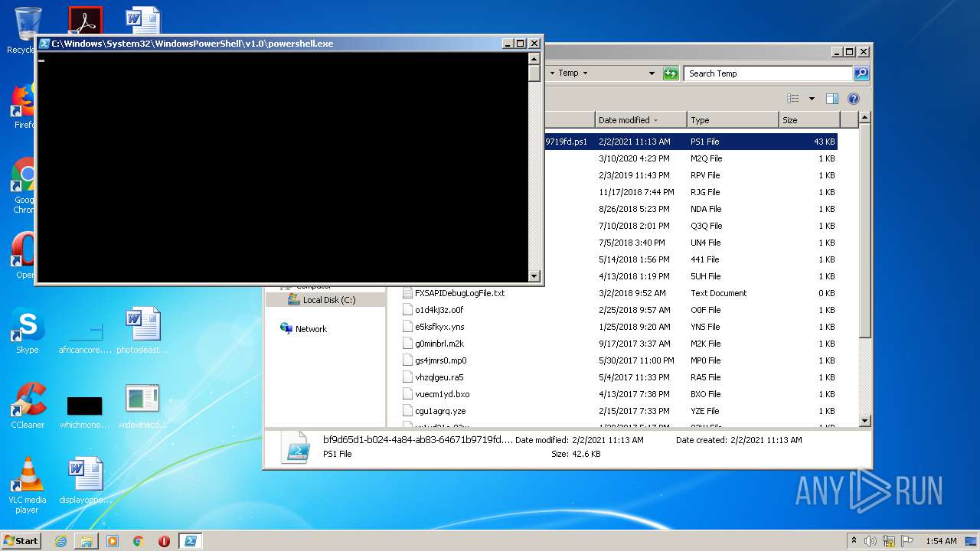Select Network in the navigation pane

(x=311, y=329)
